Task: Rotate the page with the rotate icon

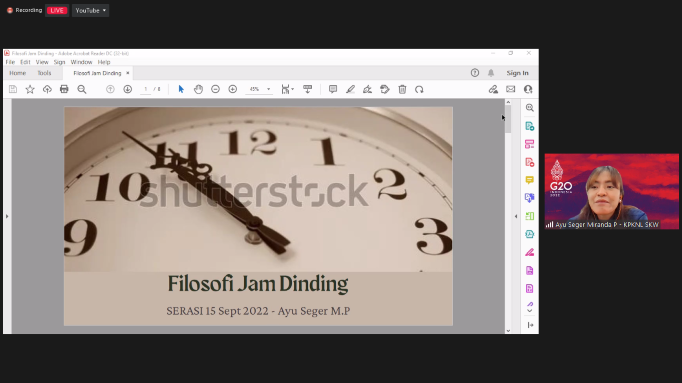Action: [x=419, y=89]
